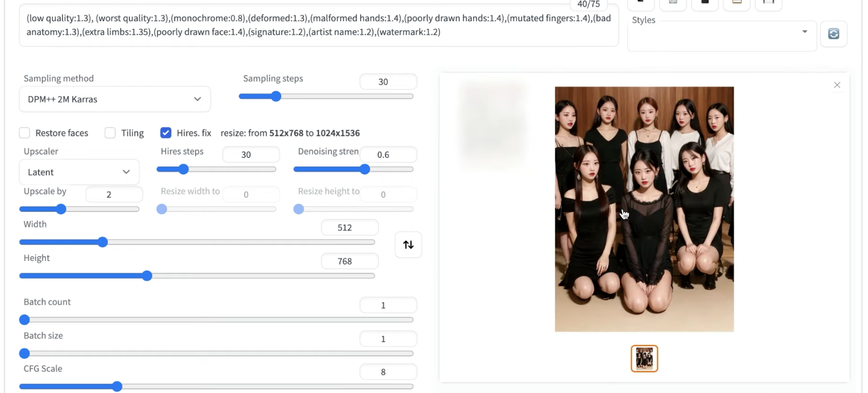Screen dimensions: 868x393
Task: Swap width and height with arrows button
Action: [x=408, y=244]
